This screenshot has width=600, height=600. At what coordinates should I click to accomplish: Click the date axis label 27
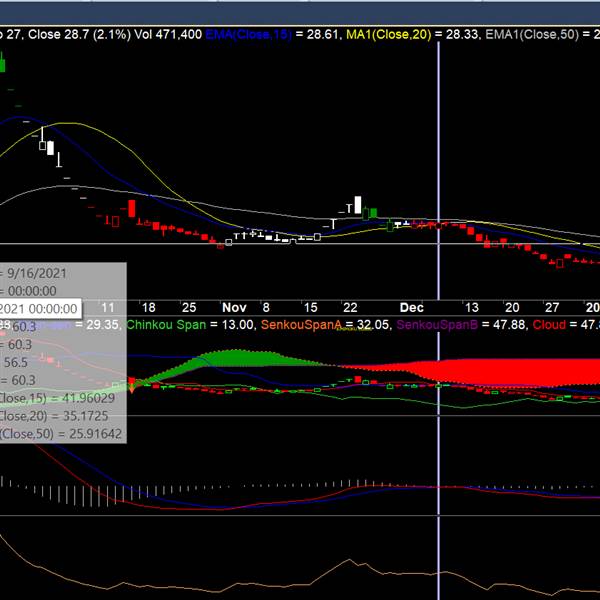click(x=552, y=308)
